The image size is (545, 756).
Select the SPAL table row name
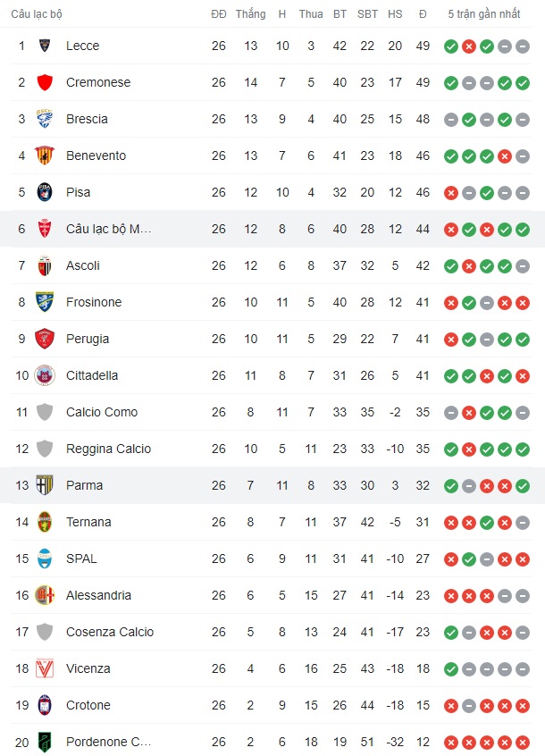pyautogui.click(x=81, y=559)
